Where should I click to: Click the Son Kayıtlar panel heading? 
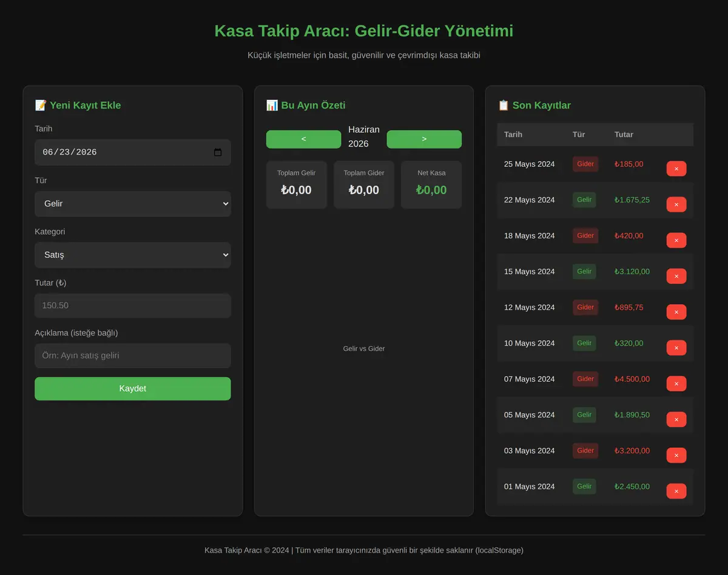[534, 105]
